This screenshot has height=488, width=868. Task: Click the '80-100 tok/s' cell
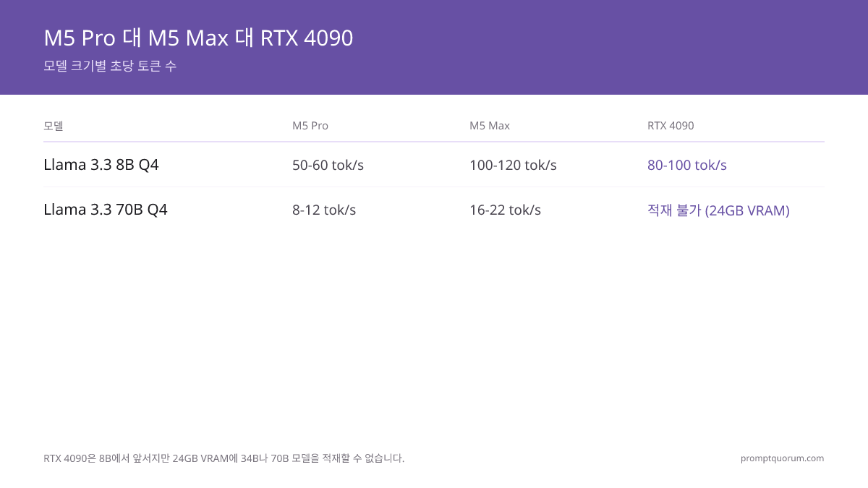click(687, 165)
